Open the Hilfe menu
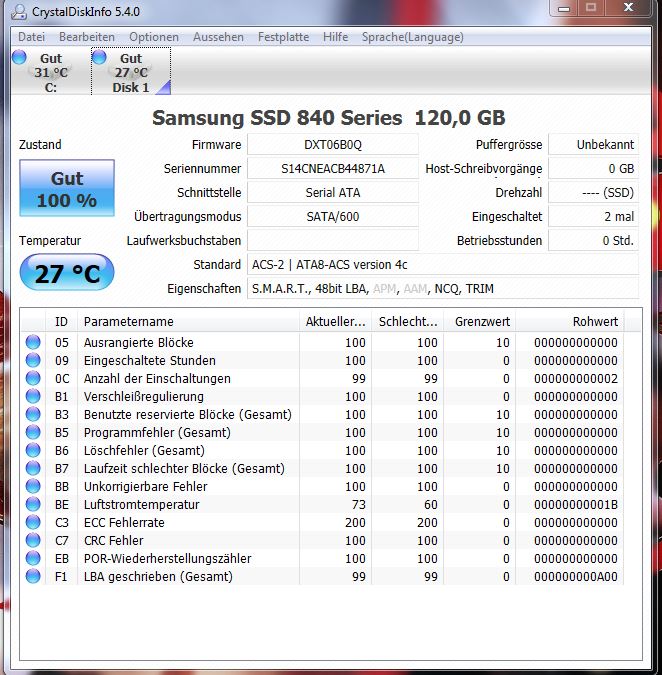 tap(335, 37)
